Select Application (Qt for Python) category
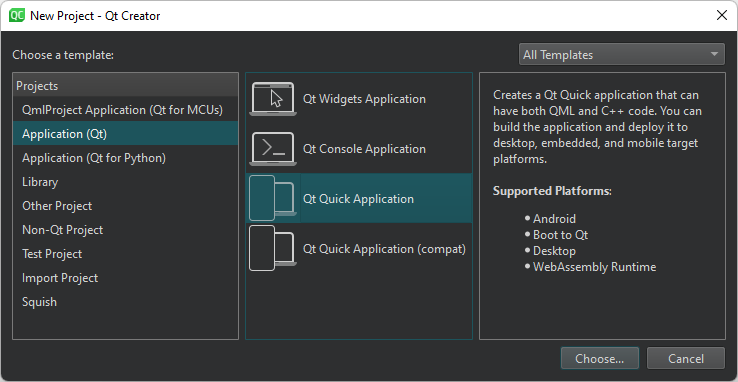The width and height of the screenshot is (738, 382). pos(125,158)
